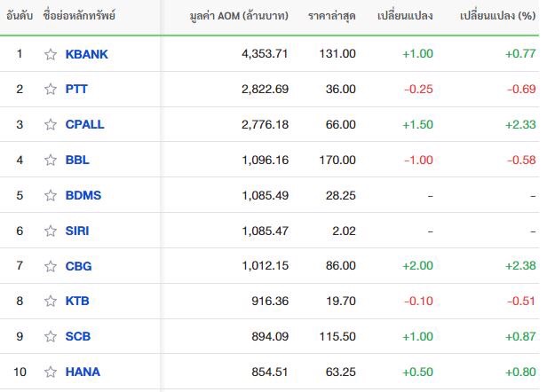Sort by the มูลค่า AOM (ล้านบาท) column header
The height and width of the screenshot is (392, 555).
tap(239, 16)
